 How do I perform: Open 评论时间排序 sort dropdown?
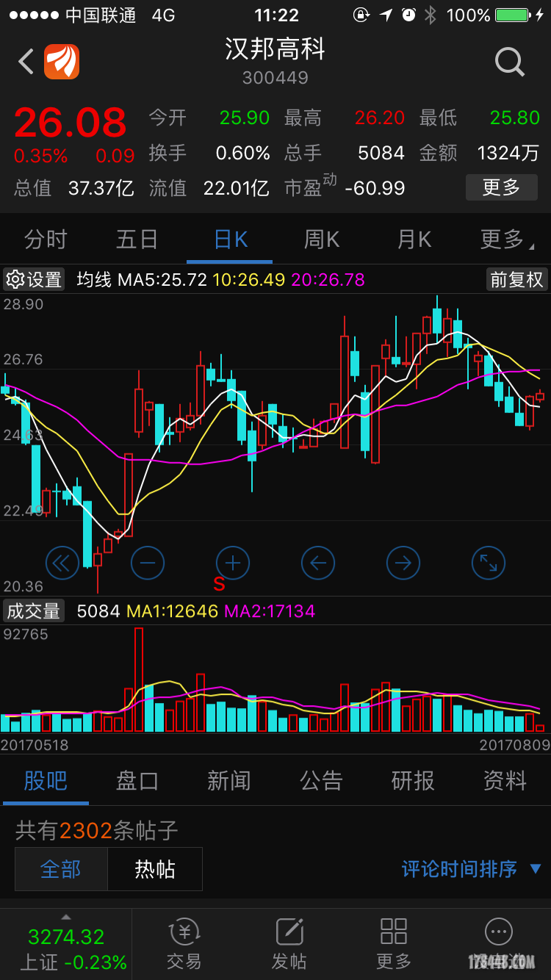(471, 870)
